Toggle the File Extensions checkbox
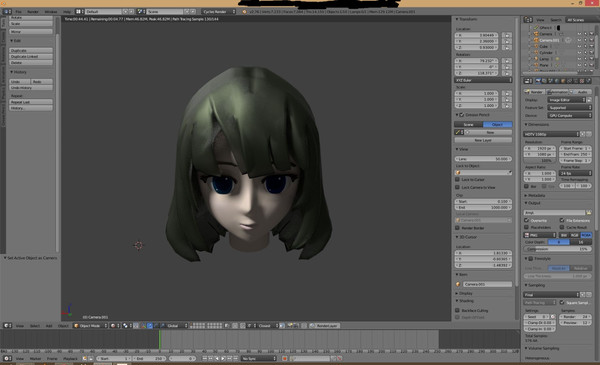This screenshot has width=600, height=365. [562, 220]
